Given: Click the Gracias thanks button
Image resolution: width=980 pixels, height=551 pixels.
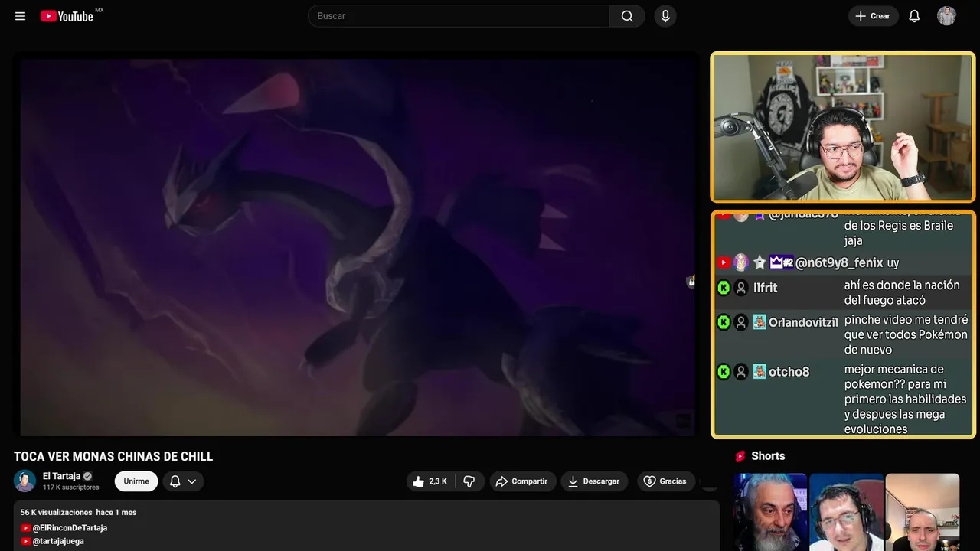Looking at the screenshot, I should (666, 481).
